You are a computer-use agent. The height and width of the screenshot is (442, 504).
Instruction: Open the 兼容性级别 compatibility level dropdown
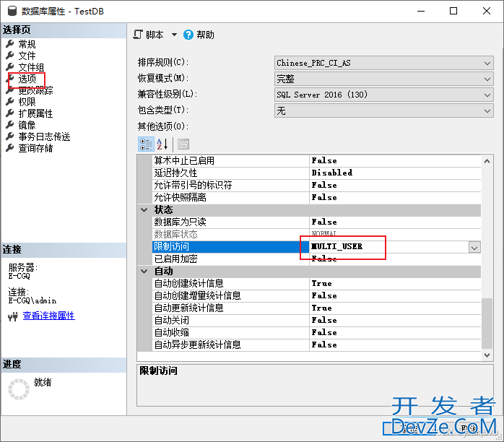[x=384, y=95]
